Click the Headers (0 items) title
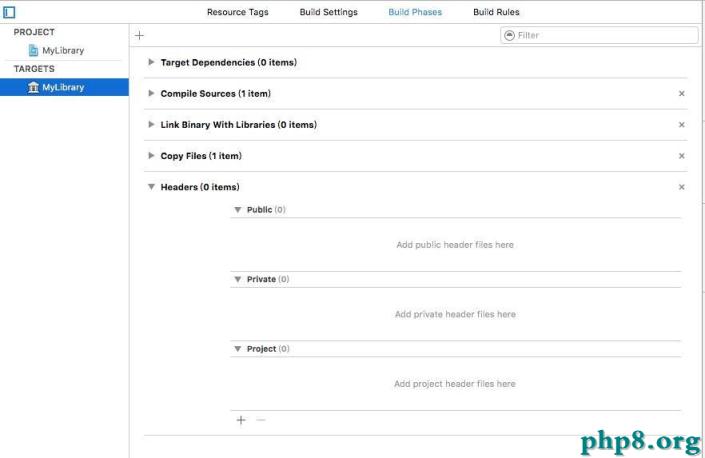 [x=200, y=187]
